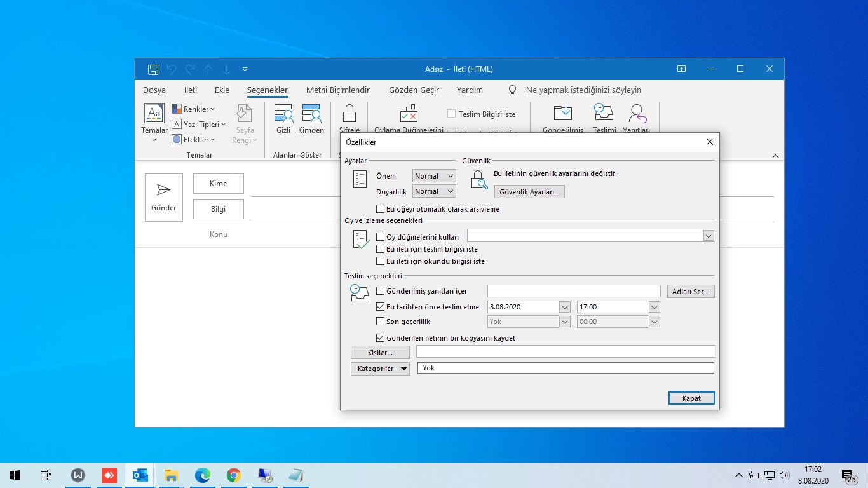868x488 pixels.
Task: Check the Oy düğmelerini kullan box
Action: coord(381,237)
